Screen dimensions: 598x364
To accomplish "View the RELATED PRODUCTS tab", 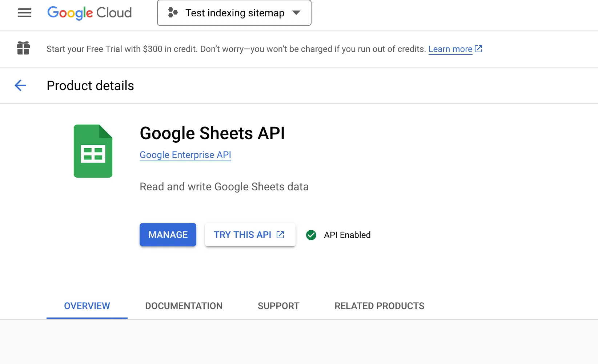I will [380, 306].
